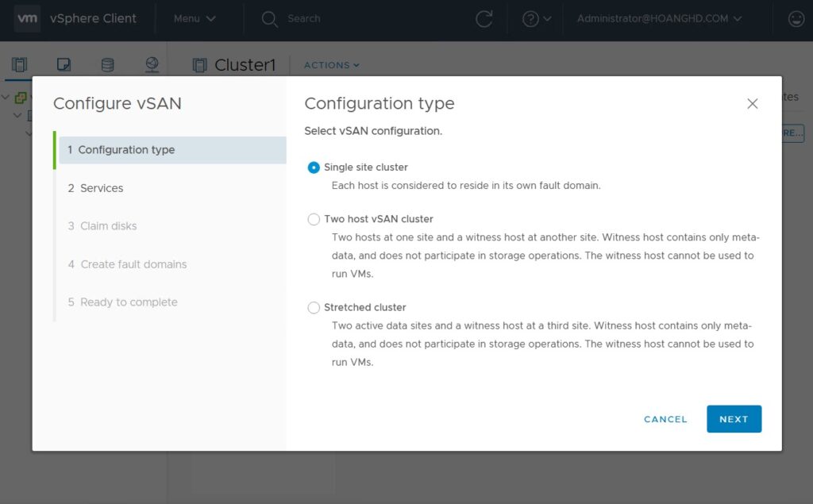Open the Administrator@HOANGHD.COM user menu
Viewport: 813px width, 504px height.
[659, 19]
